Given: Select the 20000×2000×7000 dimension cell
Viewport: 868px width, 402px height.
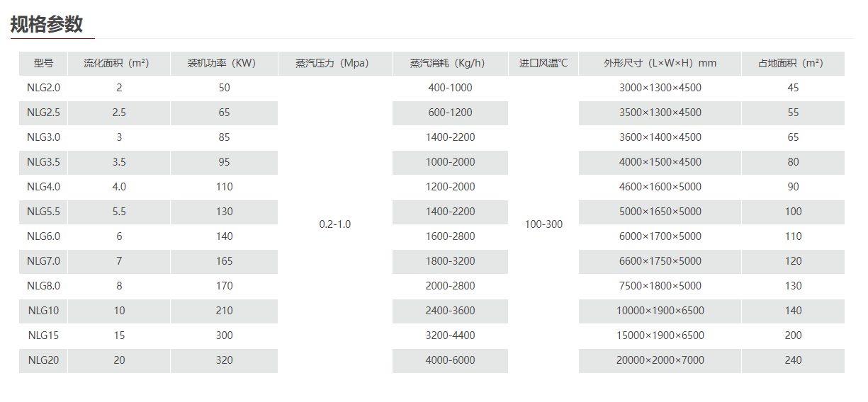Looking at the screenshot, I should (x=660, y=360).
